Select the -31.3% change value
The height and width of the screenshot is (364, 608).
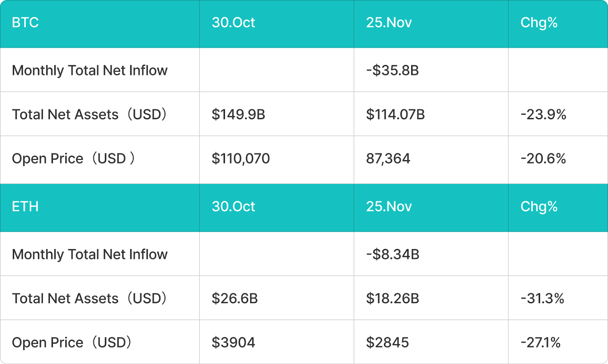click(x=542, y=299)
